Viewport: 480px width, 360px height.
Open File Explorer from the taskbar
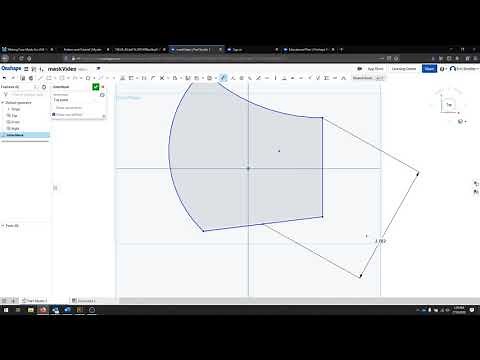pyautogui.click(x=30, y=310)
